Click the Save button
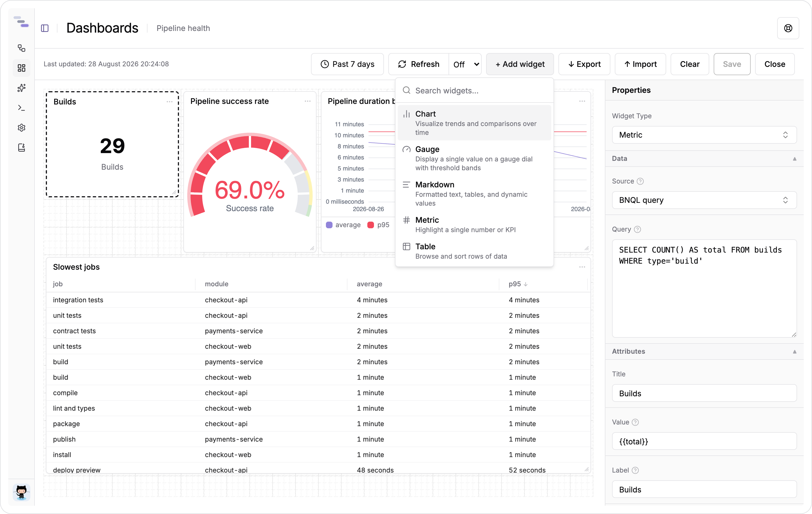 [x=732, y=64]
